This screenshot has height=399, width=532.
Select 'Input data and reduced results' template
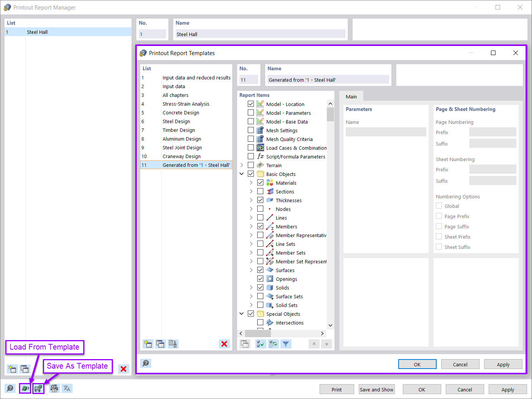coord(186,78)
